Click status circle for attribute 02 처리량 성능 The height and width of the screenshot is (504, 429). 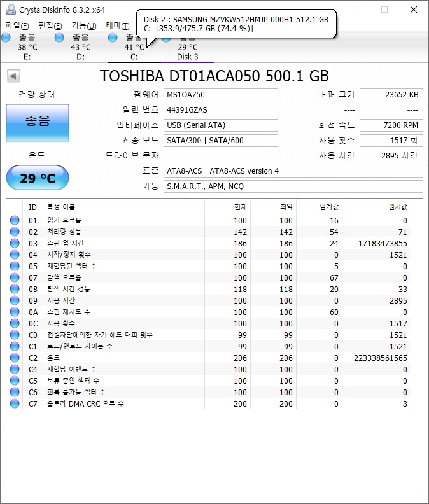[15, 232]
